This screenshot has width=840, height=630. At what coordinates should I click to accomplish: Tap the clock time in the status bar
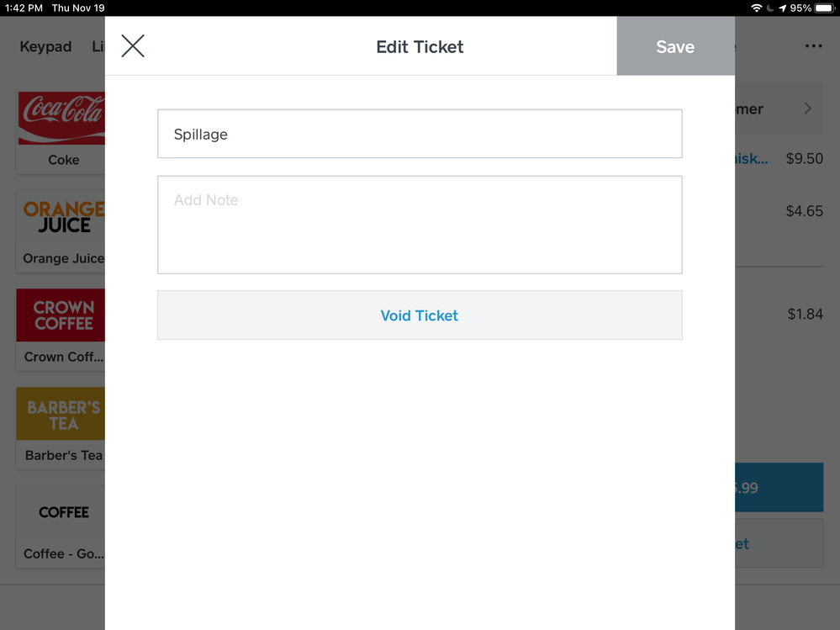click(18, 8)
